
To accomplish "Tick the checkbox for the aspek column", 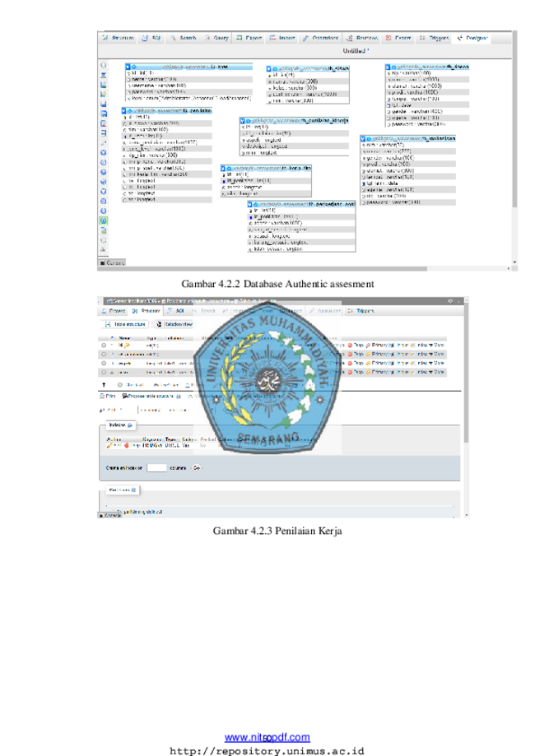I will point(104,364).
